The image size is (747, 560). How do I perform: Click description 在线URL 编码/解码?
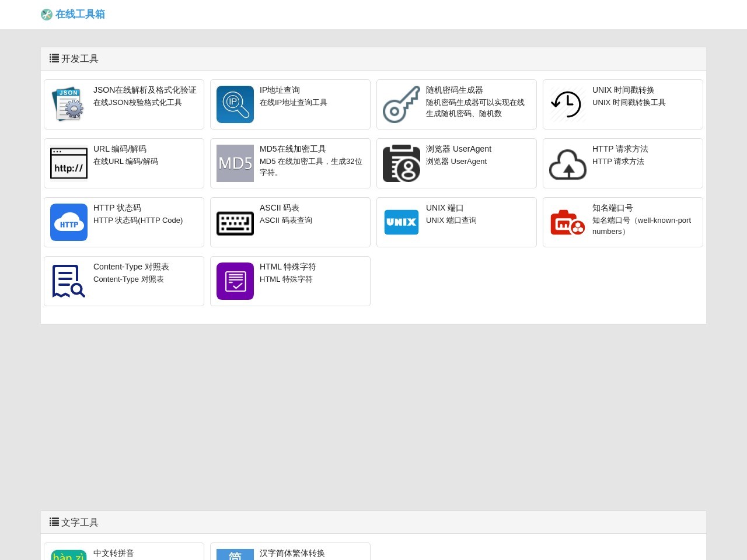click(126, 162)
